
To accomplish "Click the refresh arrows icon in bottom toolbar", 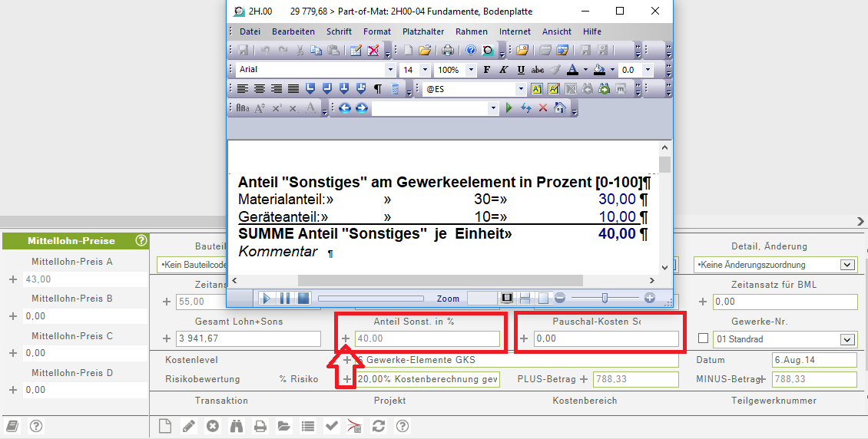I will click(378, 426).
